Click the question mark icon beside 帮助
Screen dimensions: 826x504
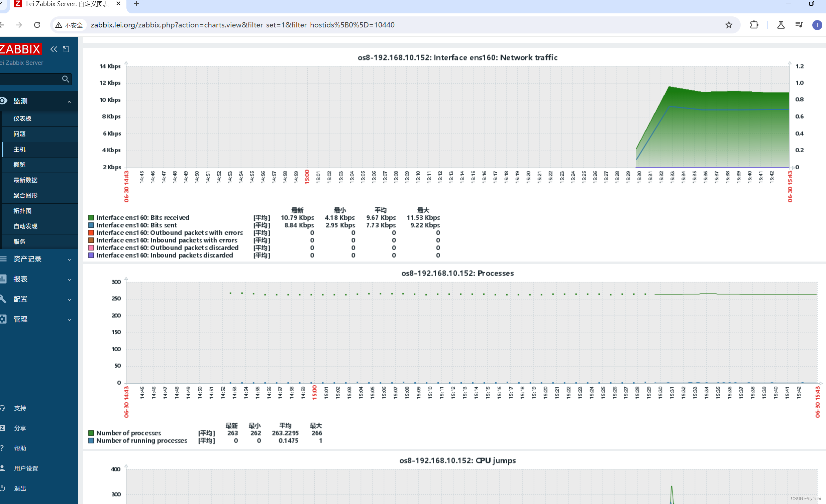(x=2, y=448)
